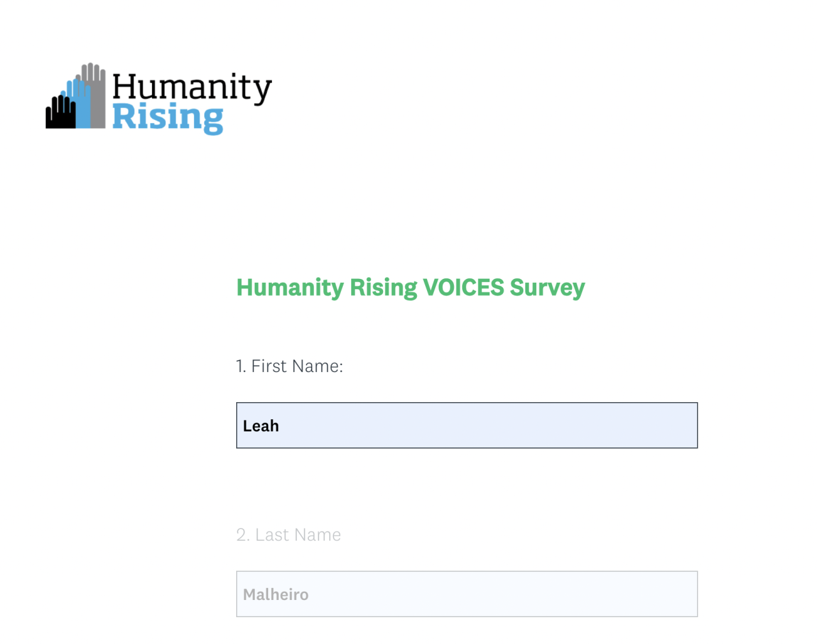Click the "1. First Name:" question label

[289, 366]
